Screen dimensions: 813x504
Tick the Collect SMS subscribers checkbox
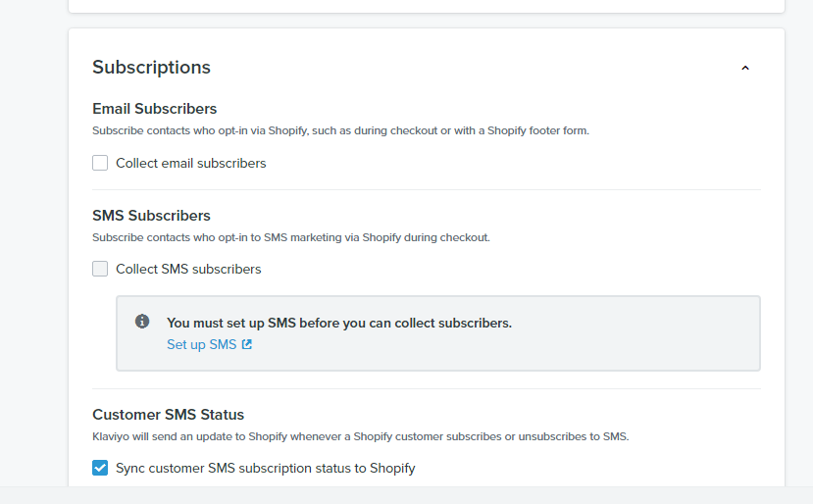100,269
